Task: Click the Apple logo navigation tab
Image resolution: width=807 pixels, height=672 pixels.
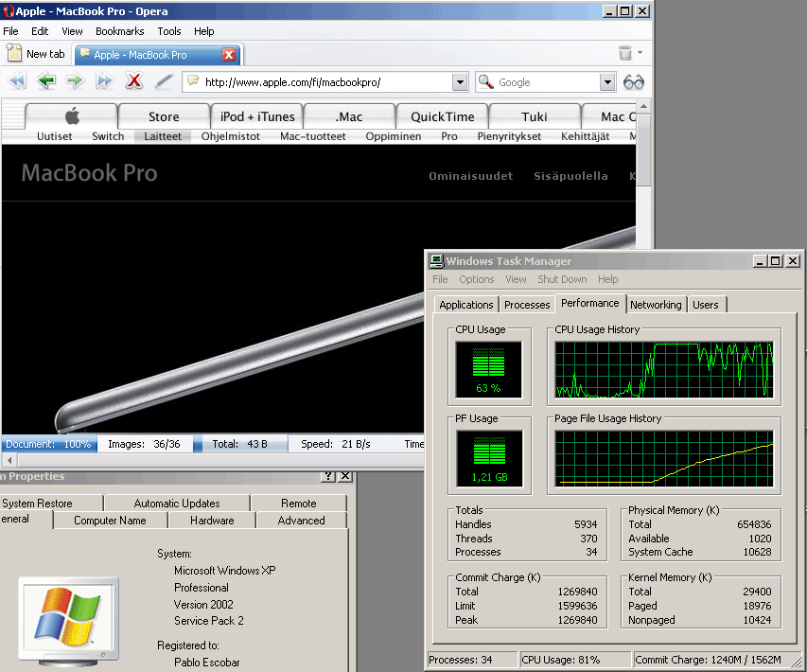Action: click(72, 116)
